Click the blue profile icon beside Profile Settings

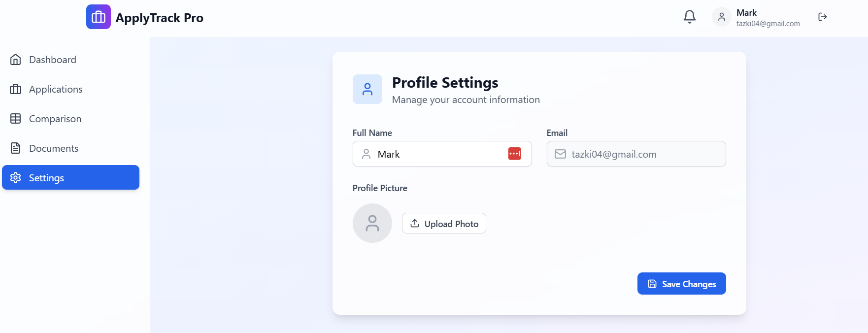367,89
